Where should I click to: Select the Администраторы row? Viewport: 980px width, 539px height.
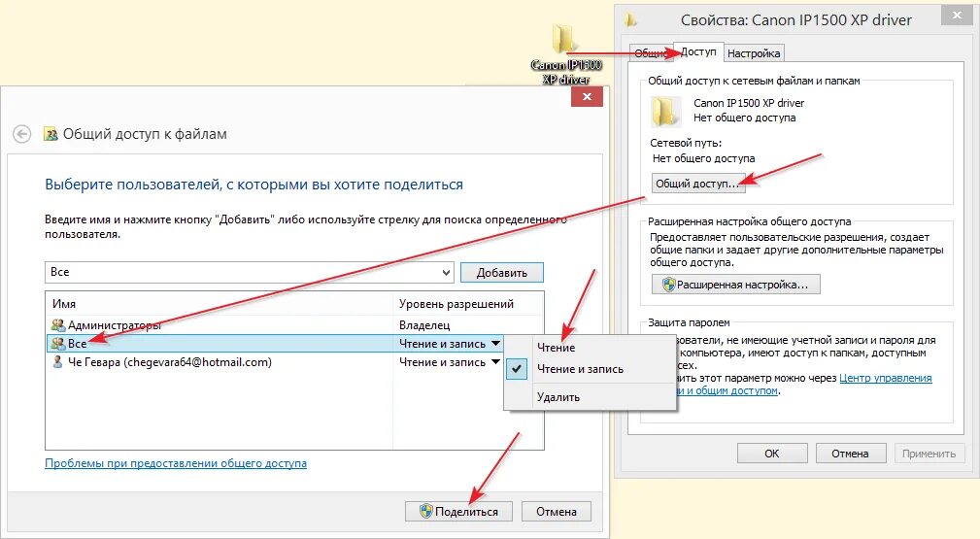[x=294, y=325]
